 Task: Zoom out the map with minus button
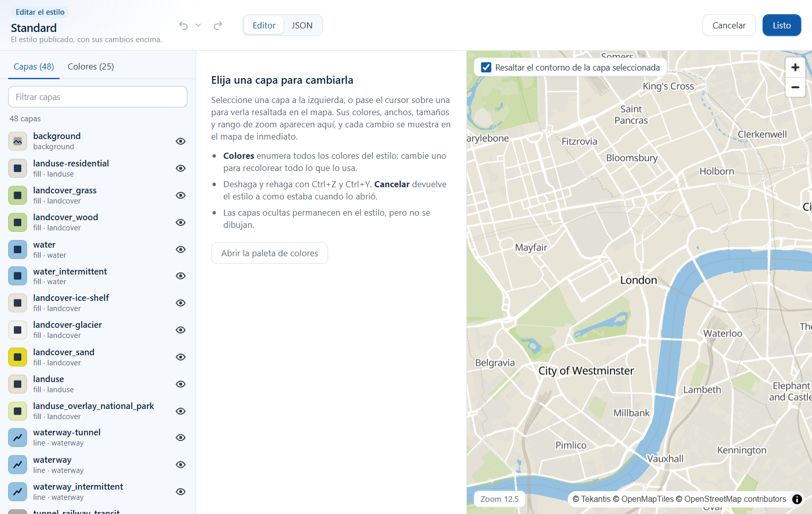tap(795, 87)
